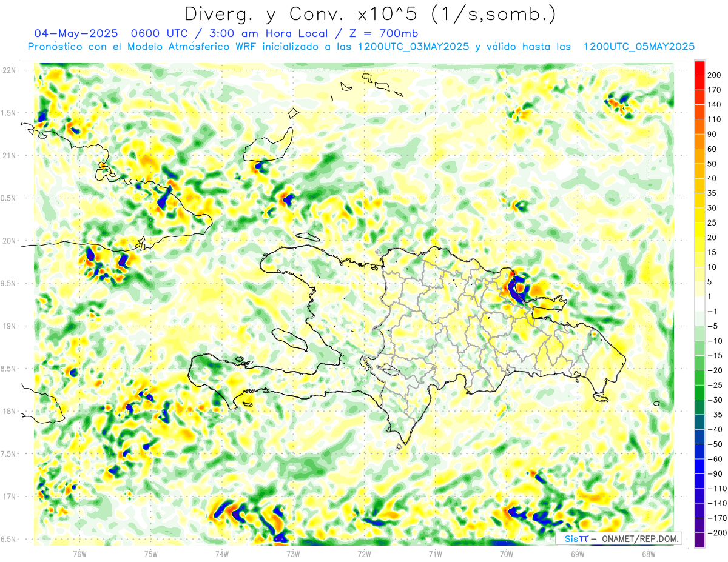This screenshot has width=728, height=562.
Task: Click the "20N" latitude label
Action: [8, 241]
